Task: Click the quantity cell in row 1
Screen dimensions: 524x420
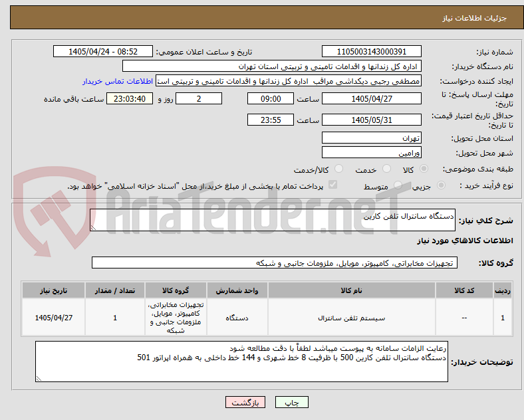Action: [x=114, y=318]
